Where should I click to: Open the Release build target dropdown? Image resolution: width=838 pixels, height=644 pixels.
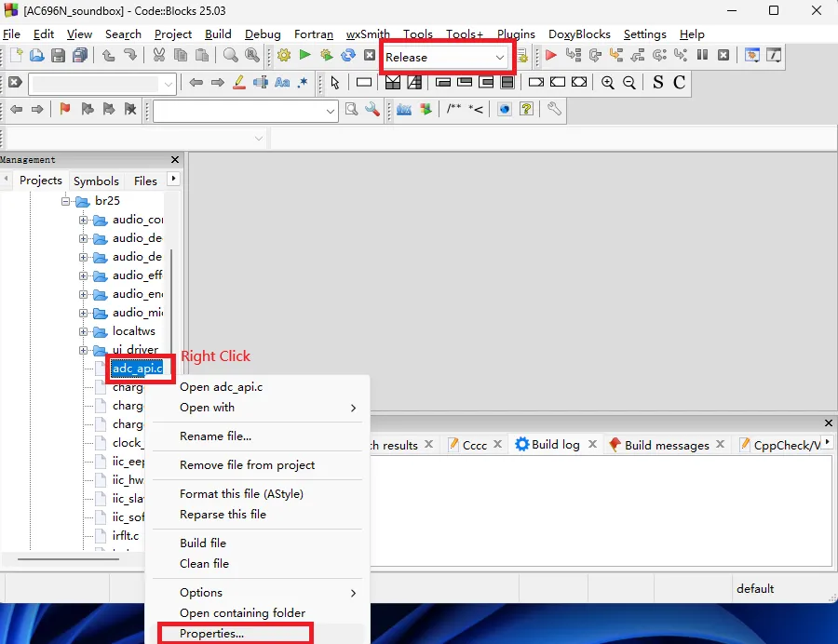[x=445, y=57]
